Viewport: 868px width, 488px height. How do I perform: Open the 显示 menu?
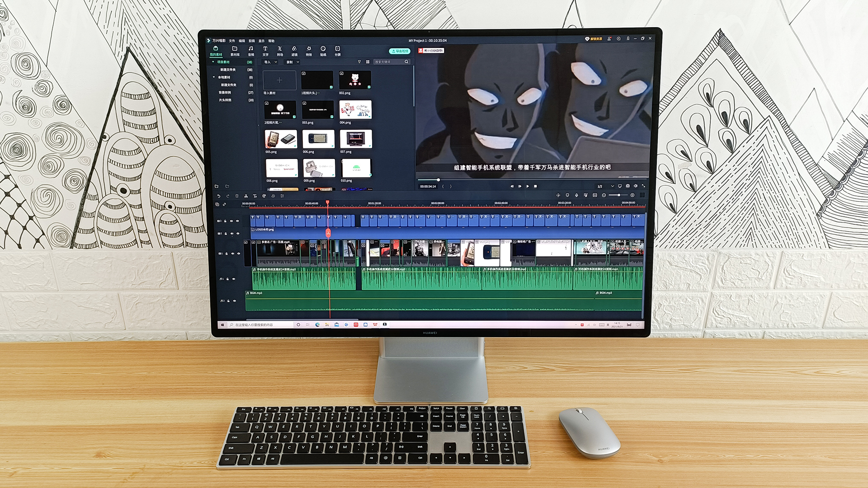click(261, 41)
